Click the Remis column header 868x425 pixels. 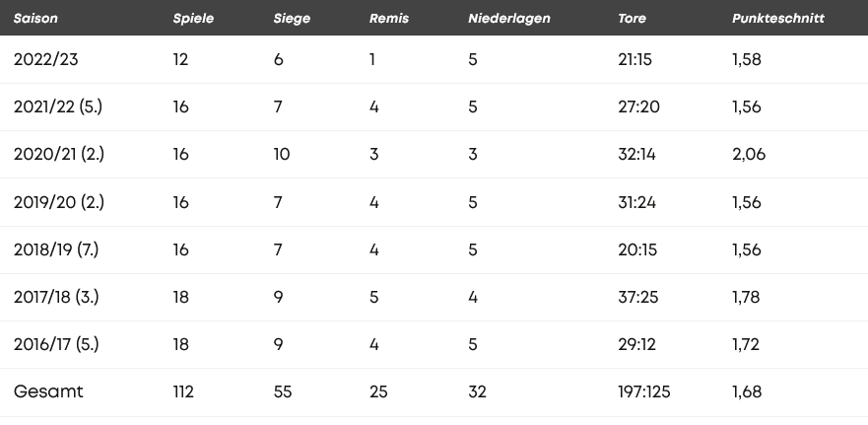389,19
